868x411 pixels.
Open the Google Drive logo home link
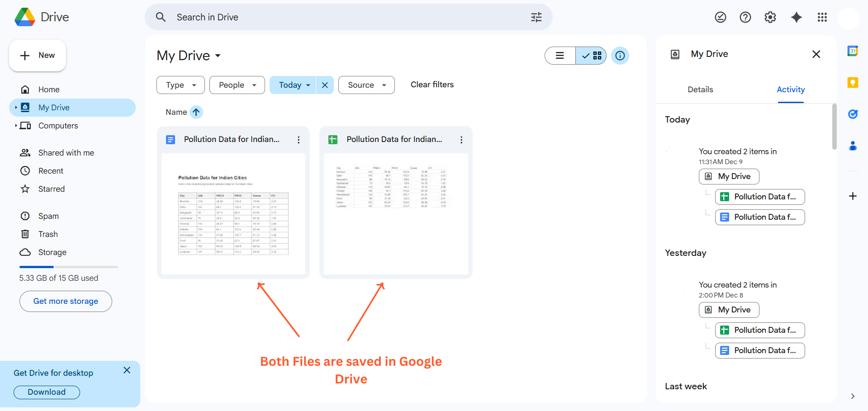42,17
